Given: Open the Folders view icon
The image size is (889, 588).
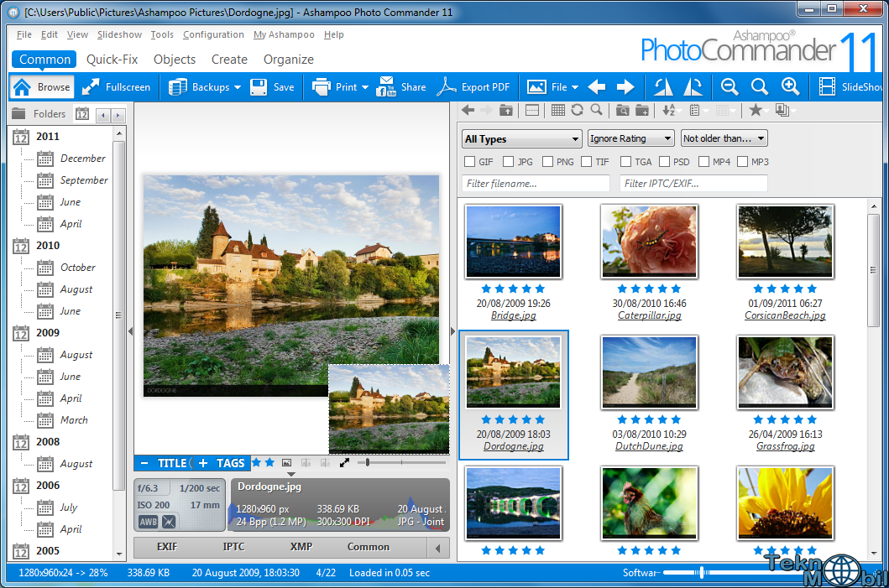Looking at the screenshot, I should coord(18,114).
